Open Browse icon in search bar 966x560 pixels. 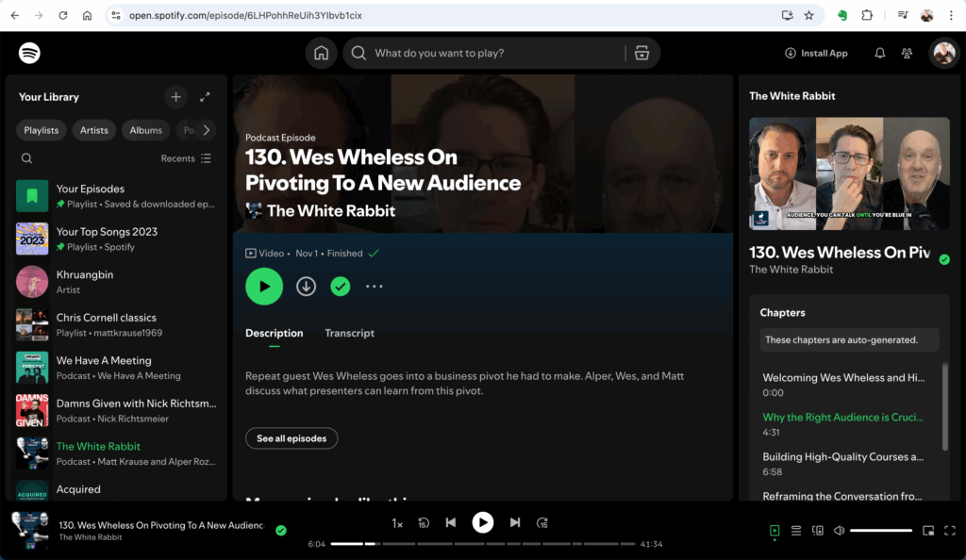[x=641, y=54]
